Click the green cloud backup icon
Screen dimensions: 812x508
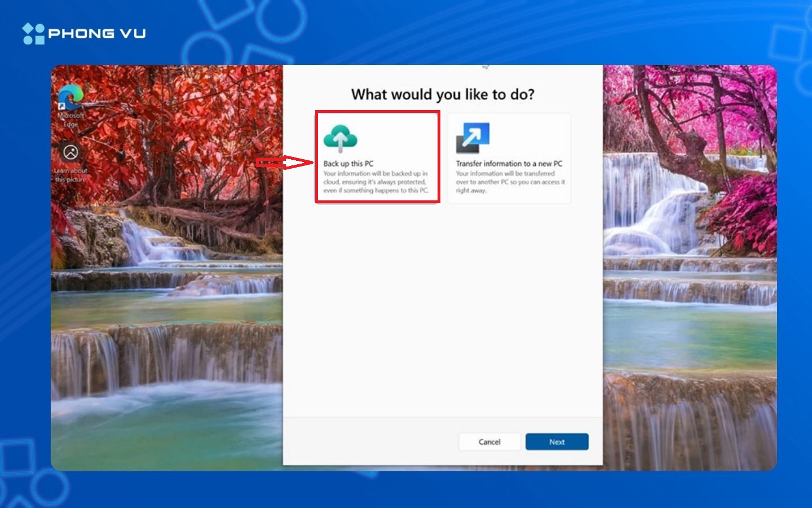coord(340,138)
